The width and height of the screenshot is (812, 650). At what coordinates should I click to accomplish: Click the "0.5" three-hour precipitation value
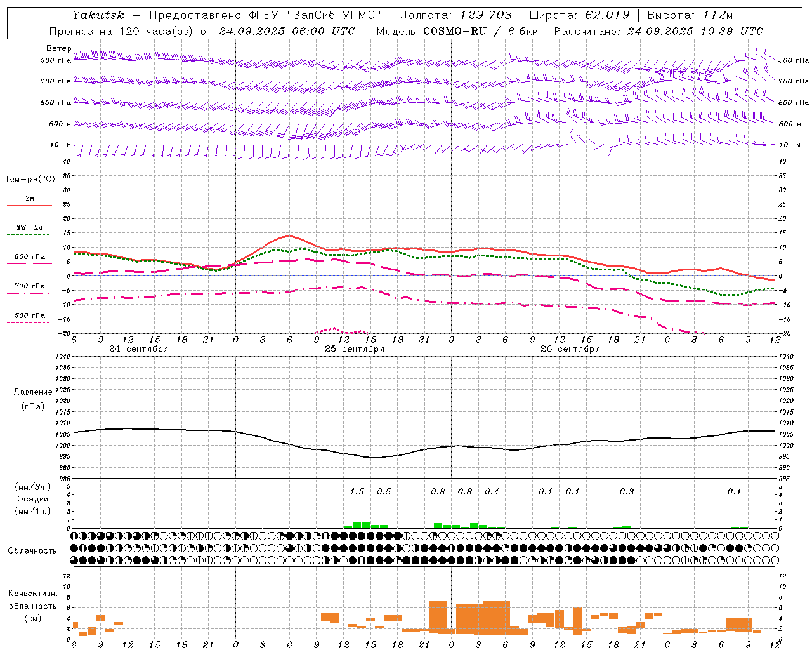[384, 492]
